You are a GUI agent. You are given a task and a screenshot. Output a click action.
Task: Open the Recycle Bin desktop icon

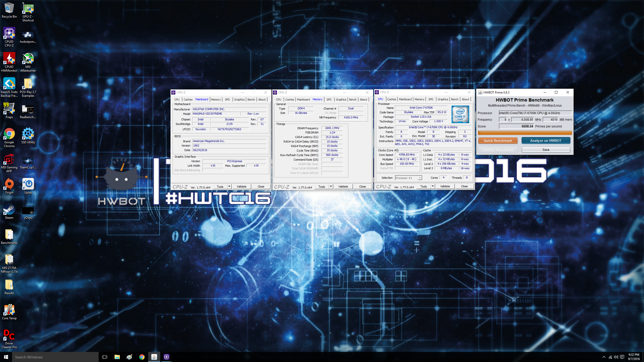(9, 11)
